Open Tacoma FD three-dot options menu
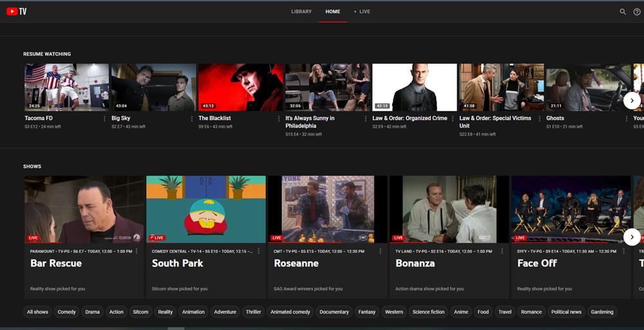 105,119
